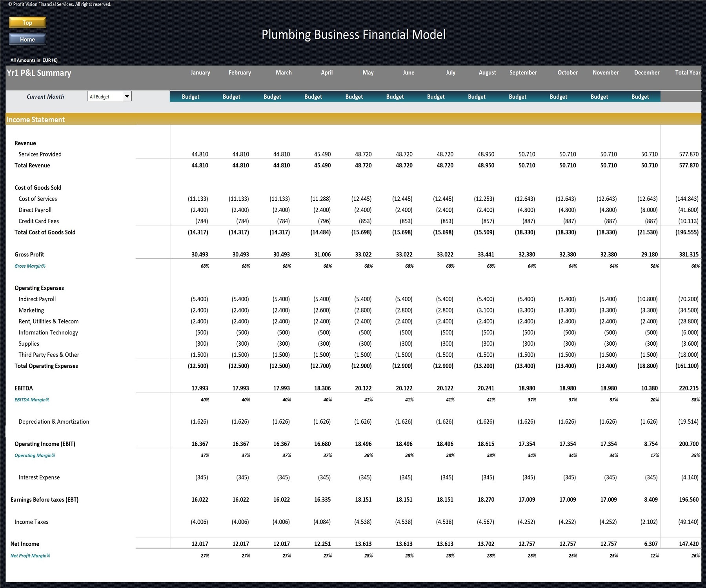The height and width of the screenshot is (588, 706).
Task: Select Total Year Gross Profit cell 381.315
Action: [x=689, y=254]
